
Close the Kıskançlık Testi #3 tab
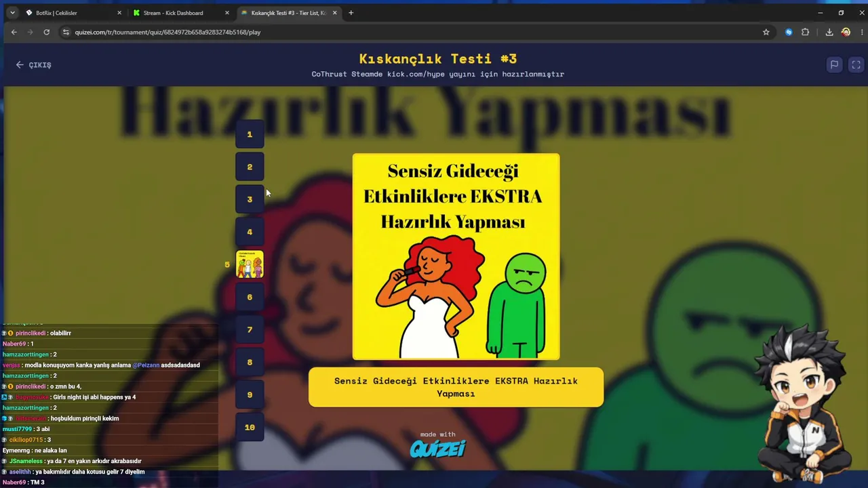pyautogui.click(x=334, y=13)
